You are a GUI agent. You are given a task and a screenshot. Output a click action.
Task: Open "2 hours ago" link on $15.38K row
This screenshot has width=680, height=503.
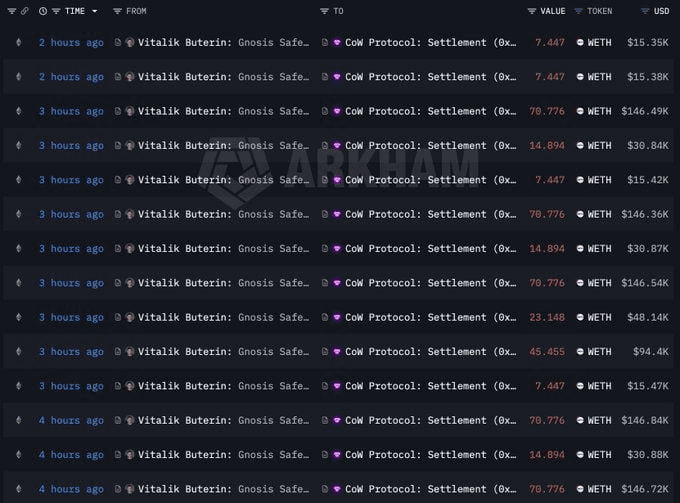(x=70, y=77)
